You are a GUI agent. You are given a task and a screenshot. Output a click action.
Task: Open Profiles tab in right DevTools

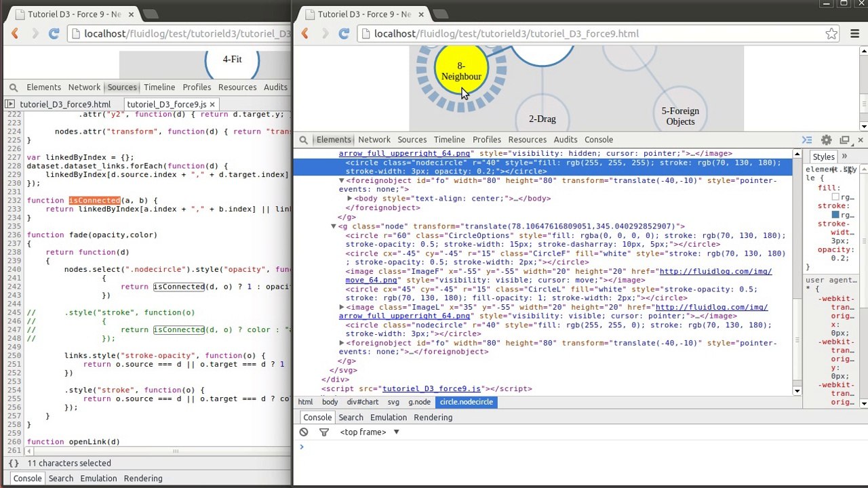pyautogui.click(x=486, y=140)
